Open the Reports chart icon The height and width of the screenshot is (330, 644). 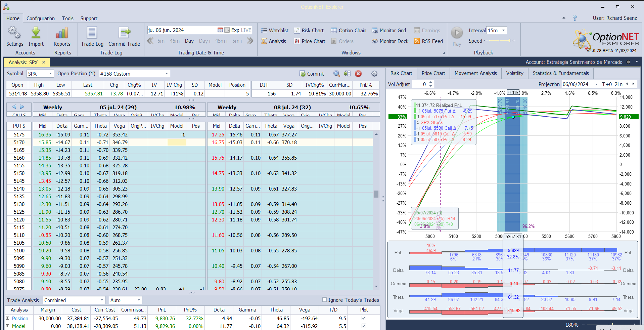(62, 33)
